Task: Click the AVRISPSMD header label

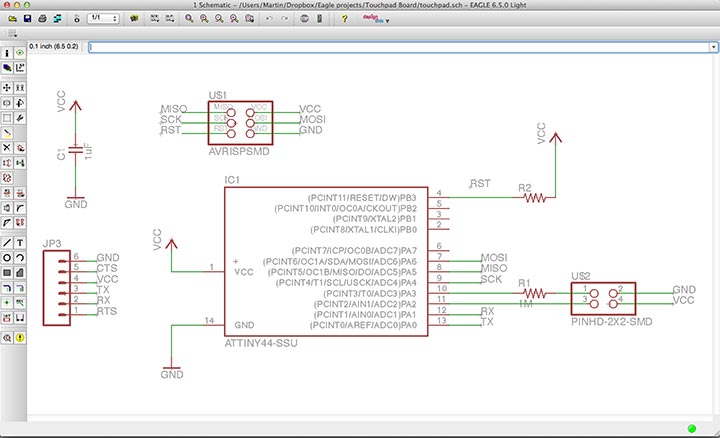Action: click(x=239, y=152)
